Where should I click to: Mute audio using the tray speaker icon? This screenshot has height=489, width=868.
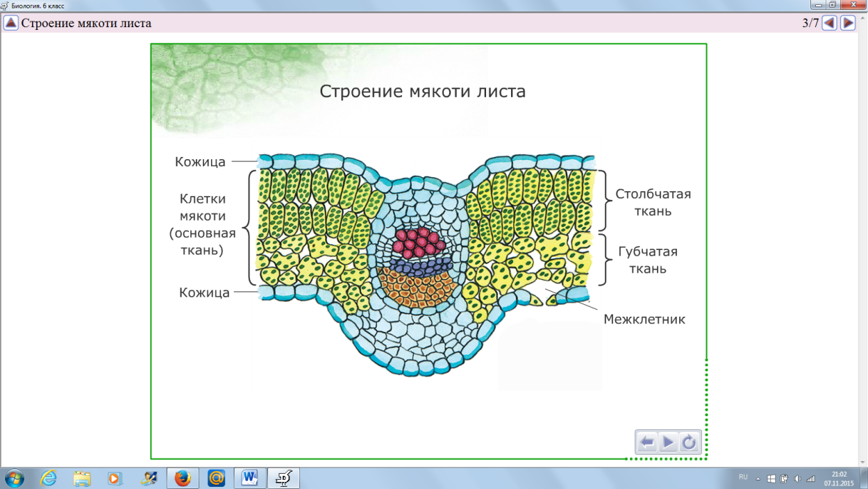[797, 479]
